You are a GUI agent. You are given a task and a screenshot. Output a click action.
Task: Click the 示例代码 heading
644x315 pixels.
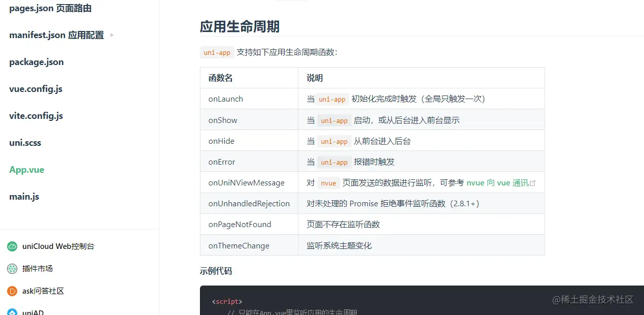(x=216, y=271)
